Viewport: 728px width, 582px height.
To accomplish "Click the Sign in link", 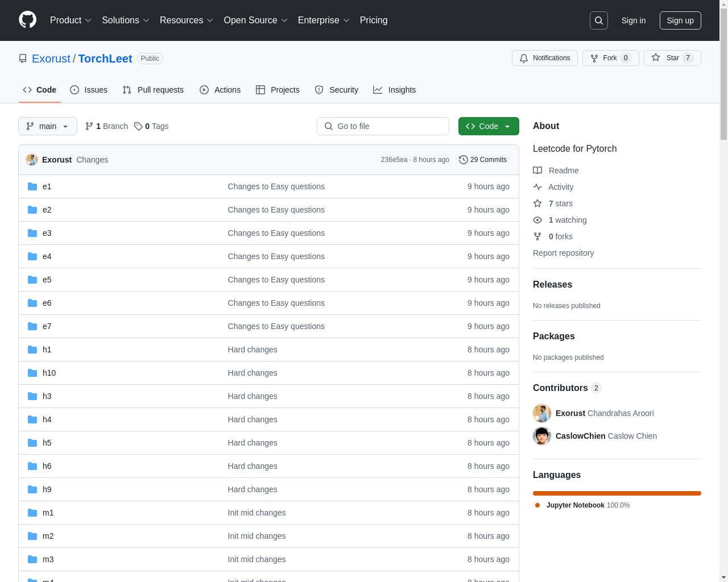I will point(634,20).
